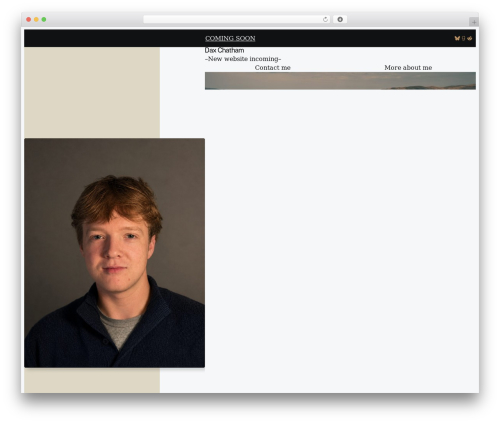Click the round browser extension icon beside the address bar

pos(340,20)
